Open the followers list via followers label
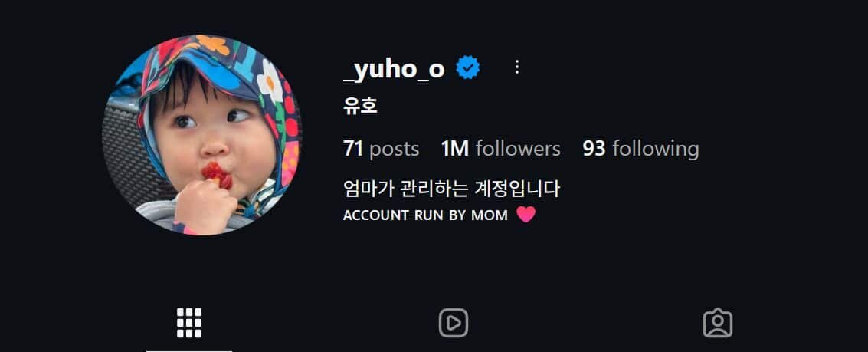868x352 pixels. pos(518,149)
